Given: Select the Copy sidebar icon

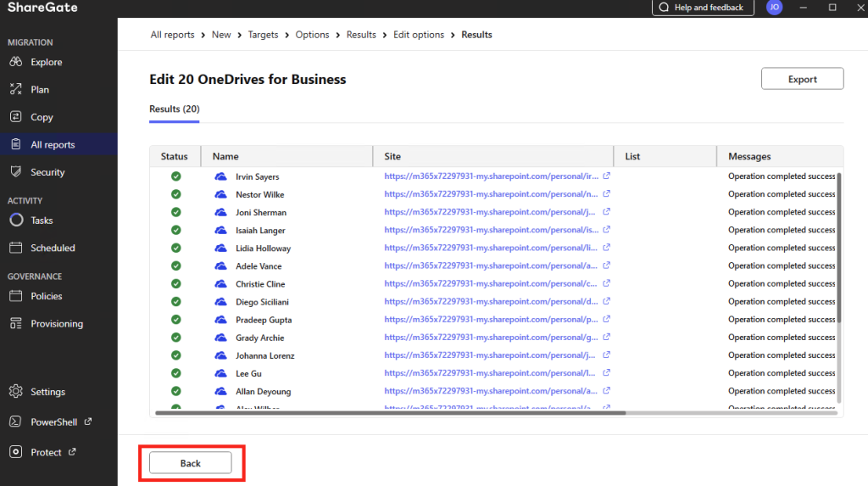Looking at the screenshot, I should pyautogui.click(x=15, y=117).
